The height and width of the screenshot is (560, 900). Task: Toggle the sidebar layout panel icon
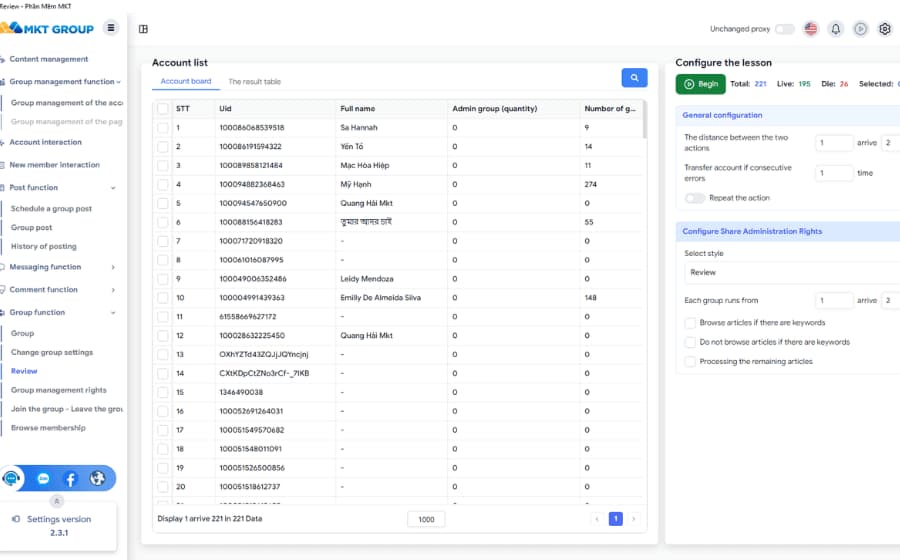tap(143, 29)
